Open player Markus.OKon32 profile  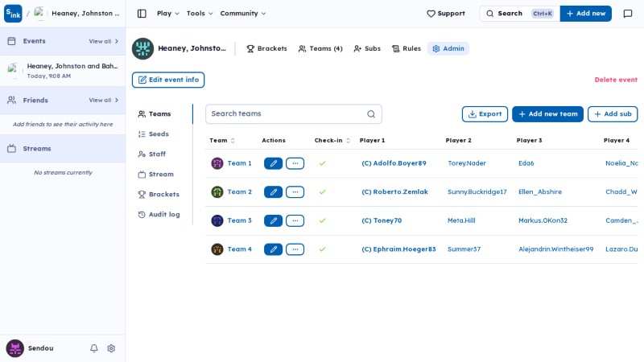coord(543,220)
